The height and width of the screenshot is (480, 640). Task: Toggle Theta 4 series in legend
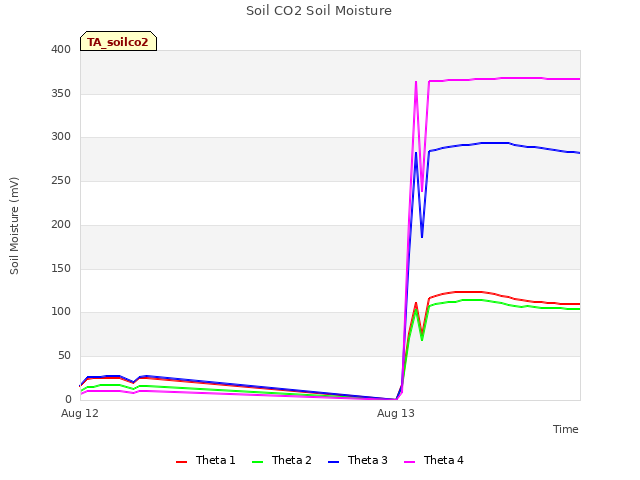tap(433, 460)
